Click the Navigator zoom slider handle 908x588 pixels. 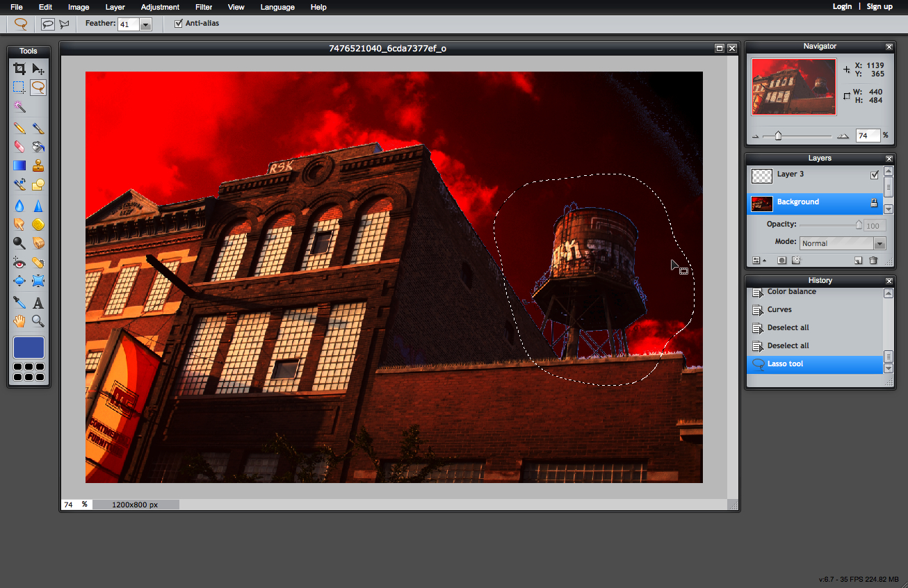[778, 136]
